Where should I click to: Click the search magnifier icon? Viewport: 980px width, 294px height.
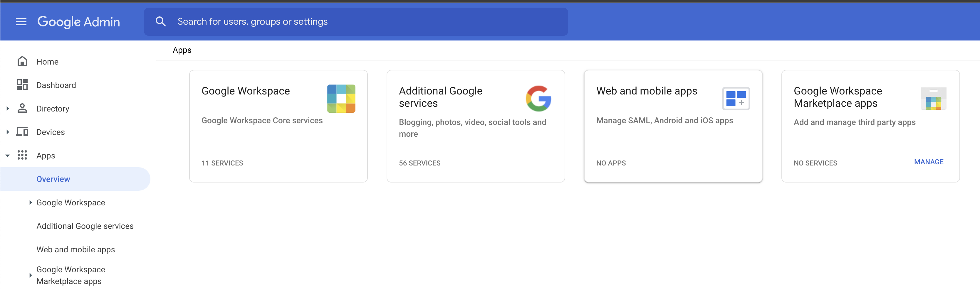click(161, 22)
